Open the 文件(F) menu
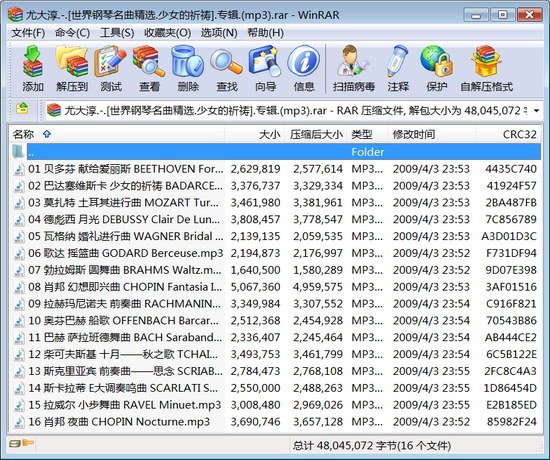This screenshot has width=550, height=460. [28, 33]
